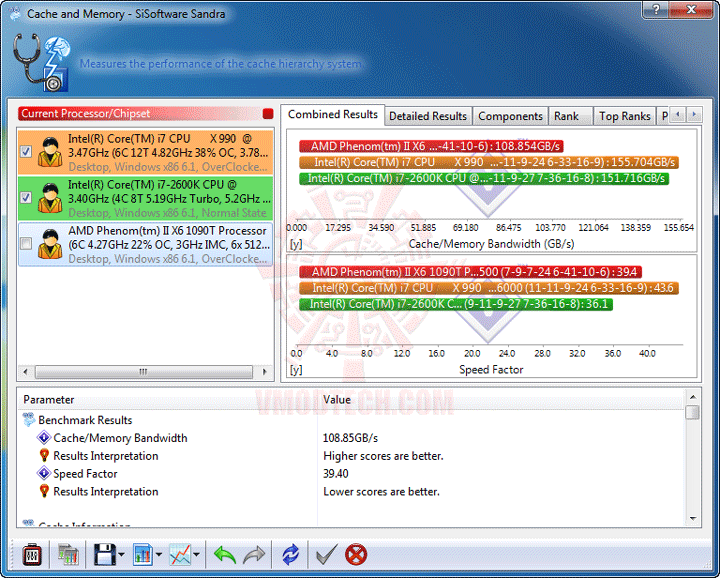This screenshot has width=720, height=578.
Task: Uncheck the Intel Core i7-2600K checkbox
Action: click(x=26, y=197)
